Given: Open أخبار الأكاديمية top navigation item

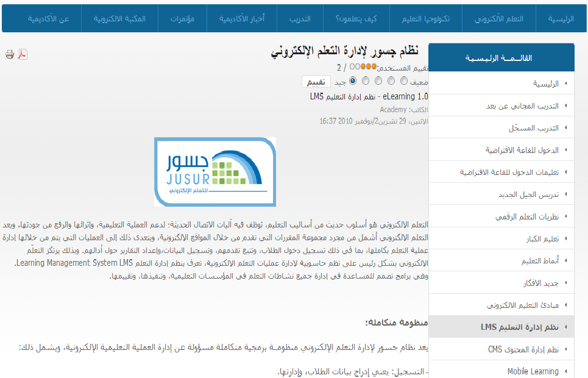Looking at the screenshot, I should pos(242,19).
